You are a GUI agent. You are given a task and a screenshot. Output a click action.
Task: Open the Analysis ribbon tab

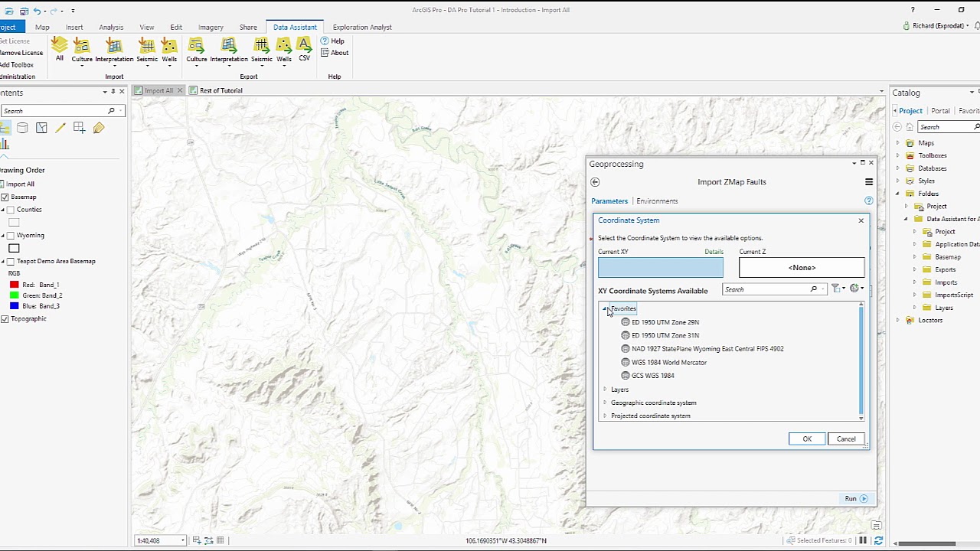pos(111,27)
